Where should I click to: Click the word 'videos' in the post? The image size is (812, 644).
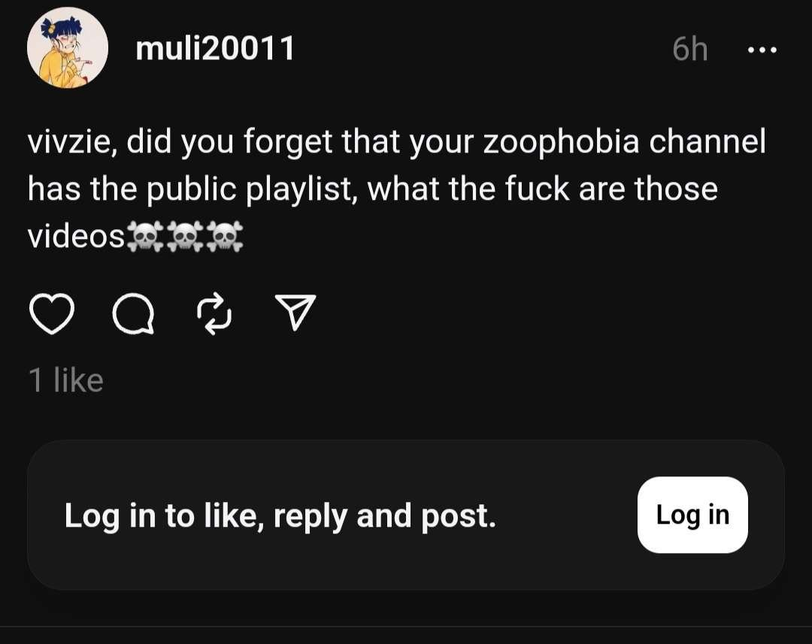[x=76, y=237]
